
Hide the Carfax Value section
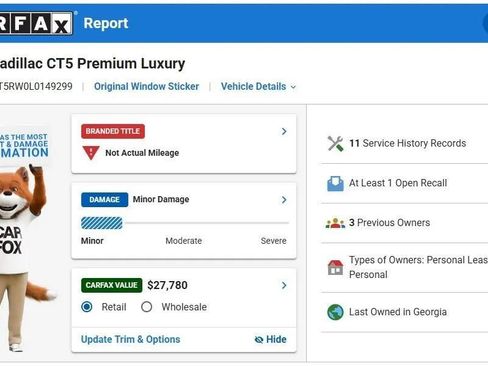coord(271,339)
